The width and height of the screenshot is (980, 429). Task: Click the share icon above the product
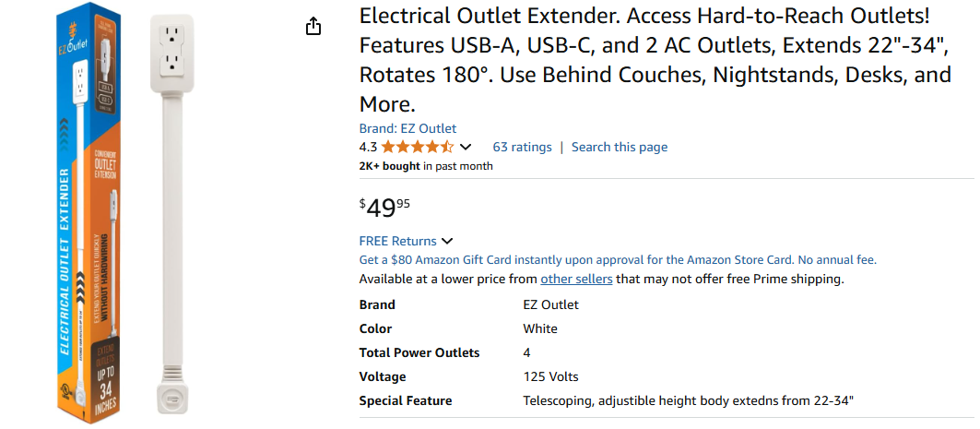pyautogui.click(x=313, y=26)
